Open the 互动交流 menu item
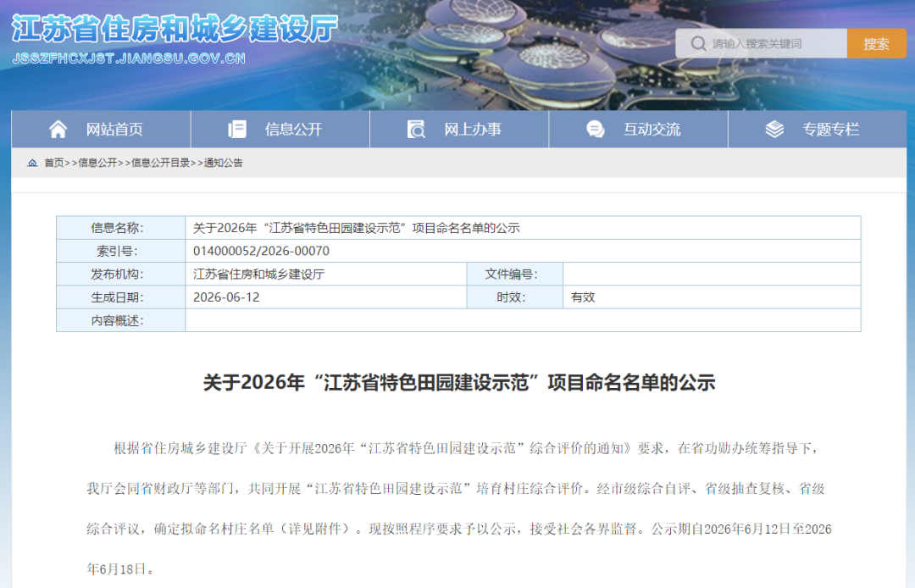Viewport: 915px width, 588px height. pyautogui.click(x=639, y=129)
